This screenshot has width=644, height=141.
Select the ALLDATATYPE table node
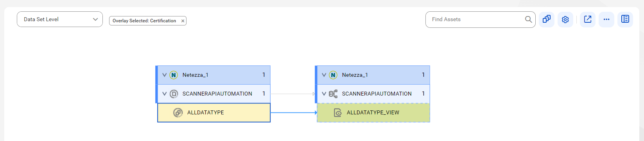click(x=214, y=113)
